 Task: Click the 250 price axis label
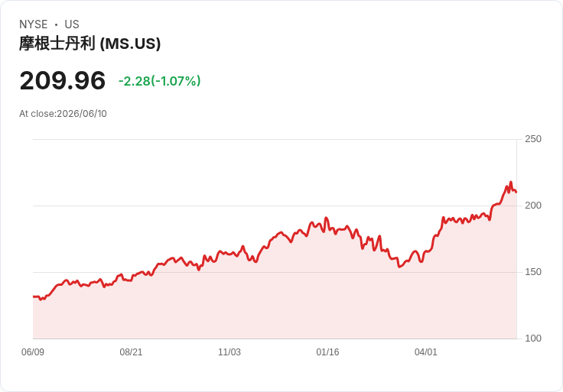(533, 139)
